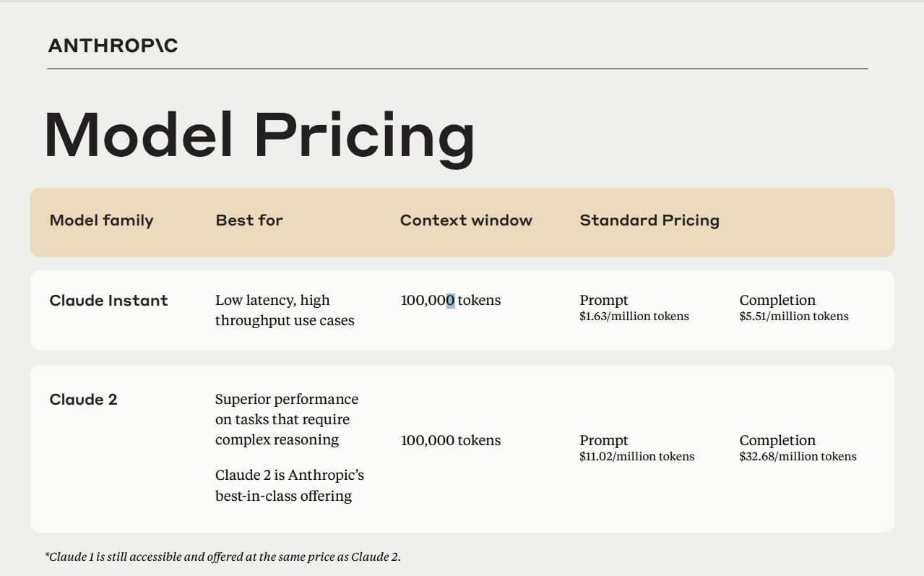Viewport: 924px width, 576px height.
Task: Click Claude 2's 100,000 tokens text
Action: coord(450,441)
